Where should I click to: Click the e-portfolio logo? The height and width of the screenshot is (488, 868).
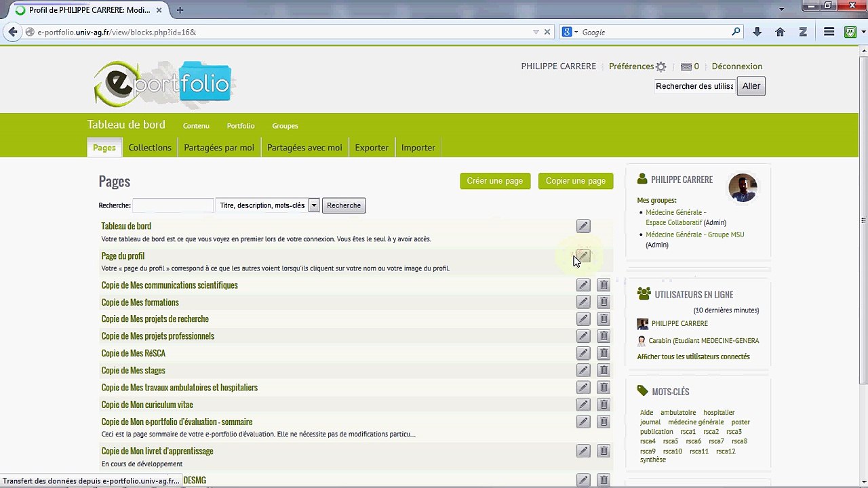[163, 85]
